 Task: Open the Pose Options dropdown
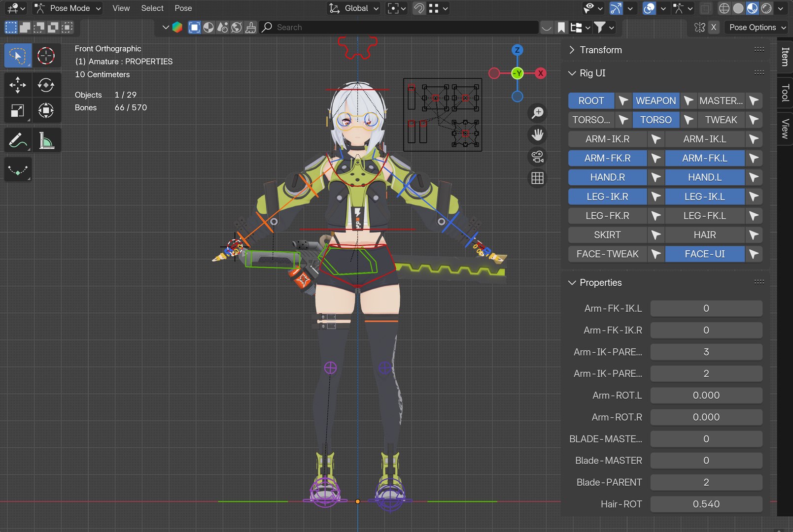(757, 28)
